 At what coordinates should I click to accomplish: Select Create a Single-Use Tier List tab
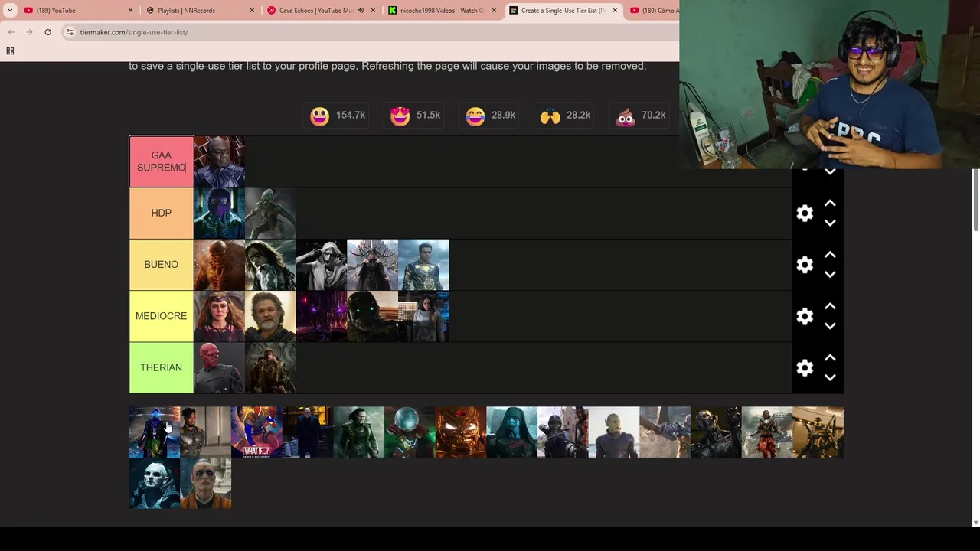(564, 11)
